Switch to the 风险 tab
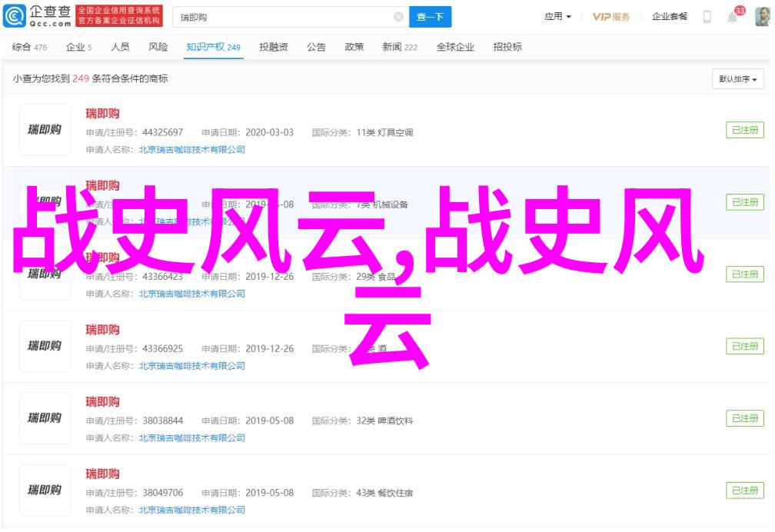The width and height of the screenshot is (775, 532). (158, 47)
